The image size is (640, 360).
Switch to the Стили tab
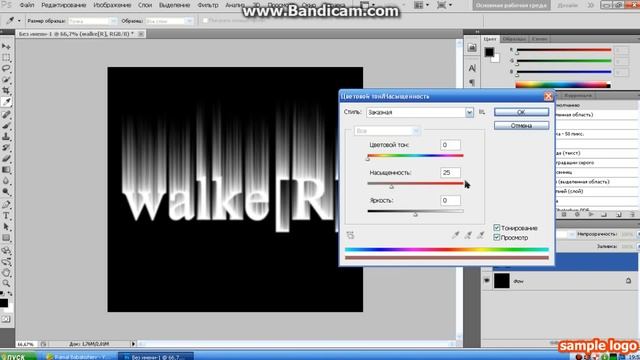point(539,39)
